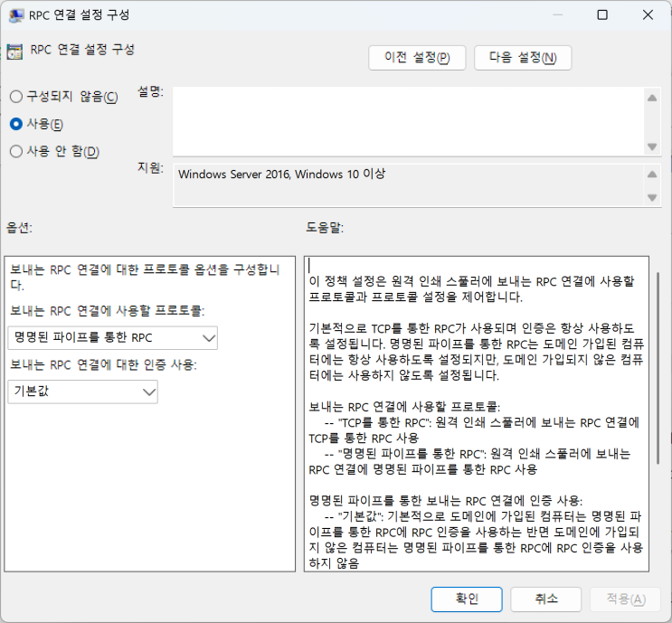Click the 보내는 RPC 연결에 사용할 프로토콜 label in options
The width and height of the screenshot is (672, 623).
(107, 311)
